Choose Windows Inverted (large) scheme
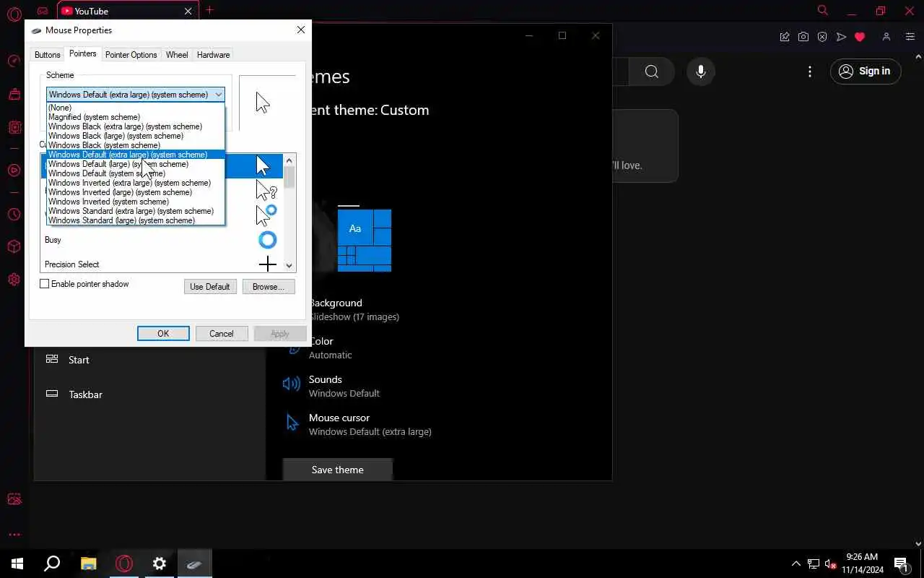The width and height of the screenshot is (924, 578). click(x=136, y=192)
